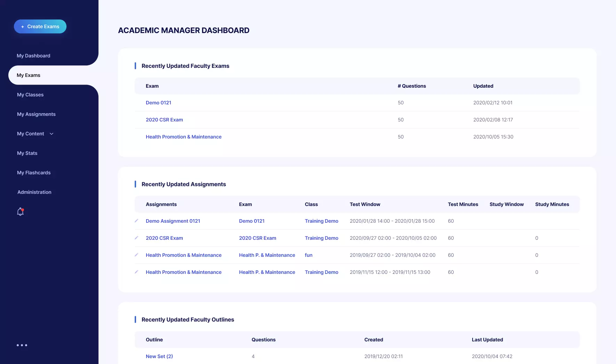Open Health P. & Maintenance exam on 2019/11/15 row
This screenshot has height=364, width=616.
267,272
